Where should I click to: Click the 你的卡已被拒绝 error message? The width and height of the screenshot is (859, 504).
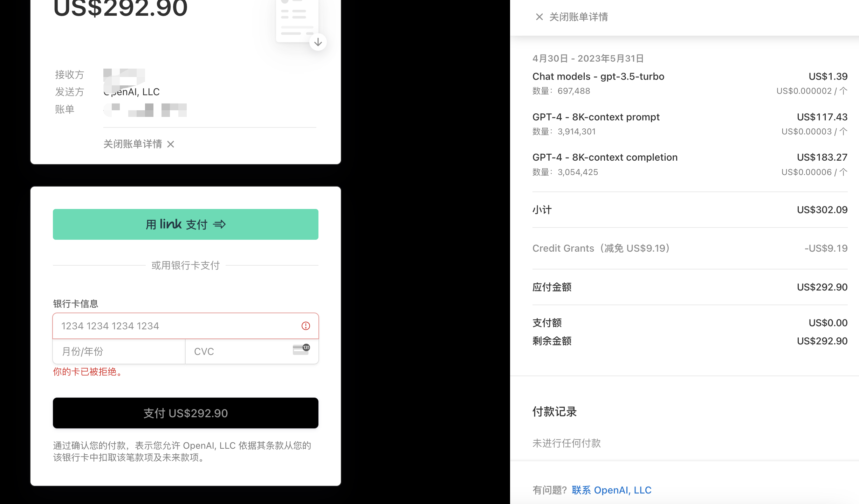88,372
